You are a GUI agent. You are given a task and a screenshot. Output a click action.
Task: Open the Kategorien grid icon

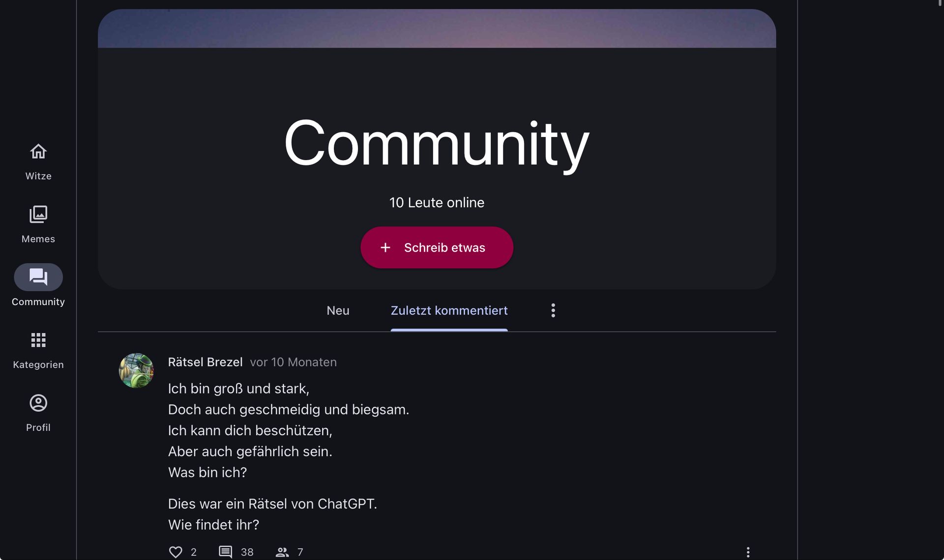pyautogui.click(x=38, y=340)
